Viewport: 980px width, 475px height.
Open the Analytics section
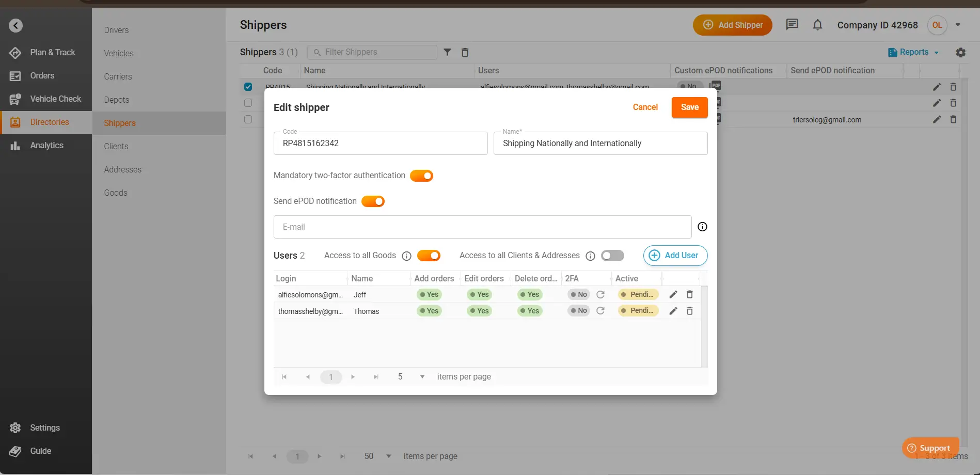45,145
